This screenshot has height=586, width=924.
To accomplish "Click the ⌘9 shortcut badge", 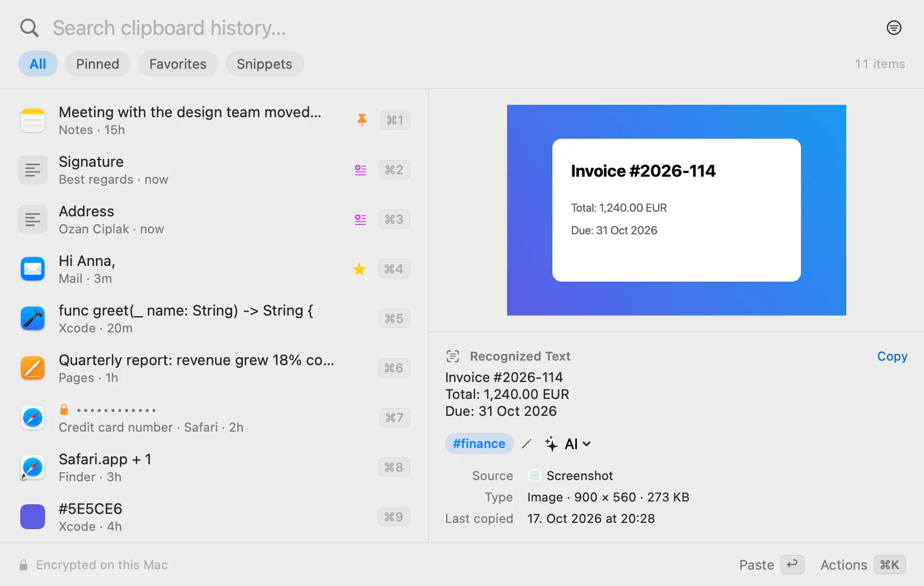I will coord(394,517).
